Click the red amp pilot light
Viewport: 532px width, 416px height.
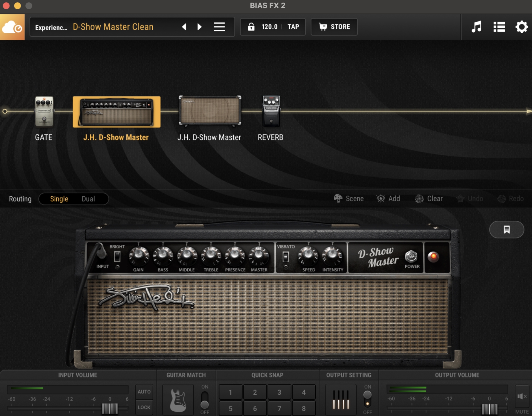433,257
